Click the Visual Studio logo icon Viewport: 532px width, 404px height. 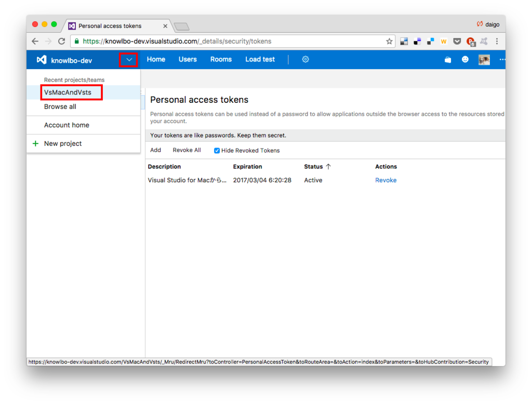coord(42,60)
